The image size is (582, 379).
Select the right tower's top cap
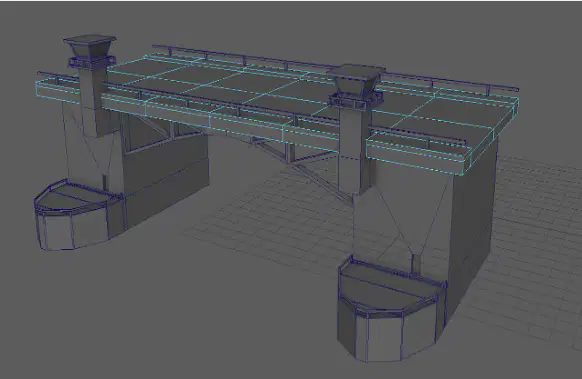(x=356, y=78)
